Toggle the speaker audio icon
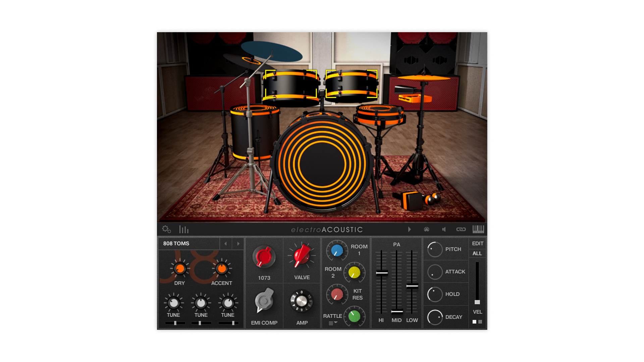This screenshot has height=362, width=644. (444, 230)
